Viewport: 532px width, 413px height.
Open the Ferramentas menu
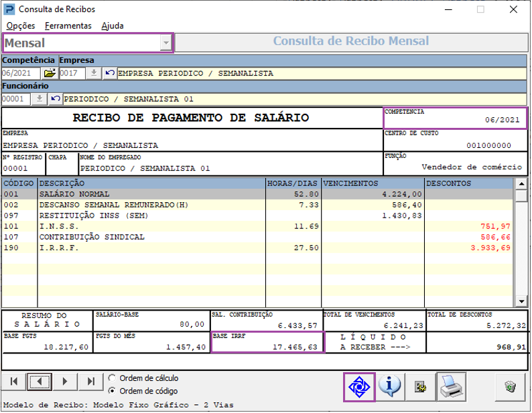tap(68, 25)
